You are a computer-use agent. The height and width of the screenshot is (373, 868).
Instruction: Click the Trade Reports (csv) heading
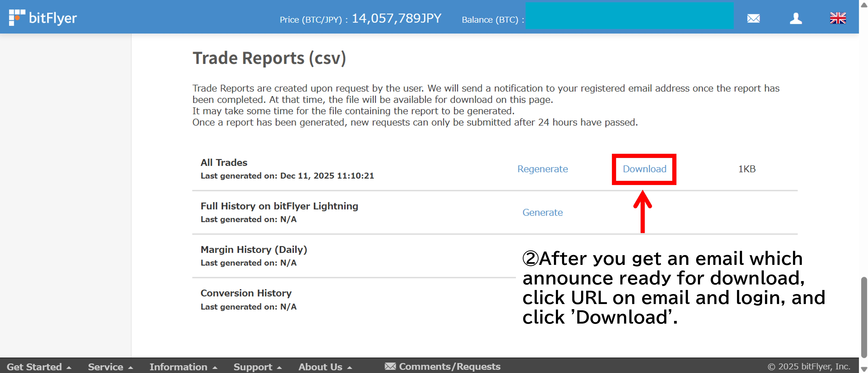tap(269, 58)
